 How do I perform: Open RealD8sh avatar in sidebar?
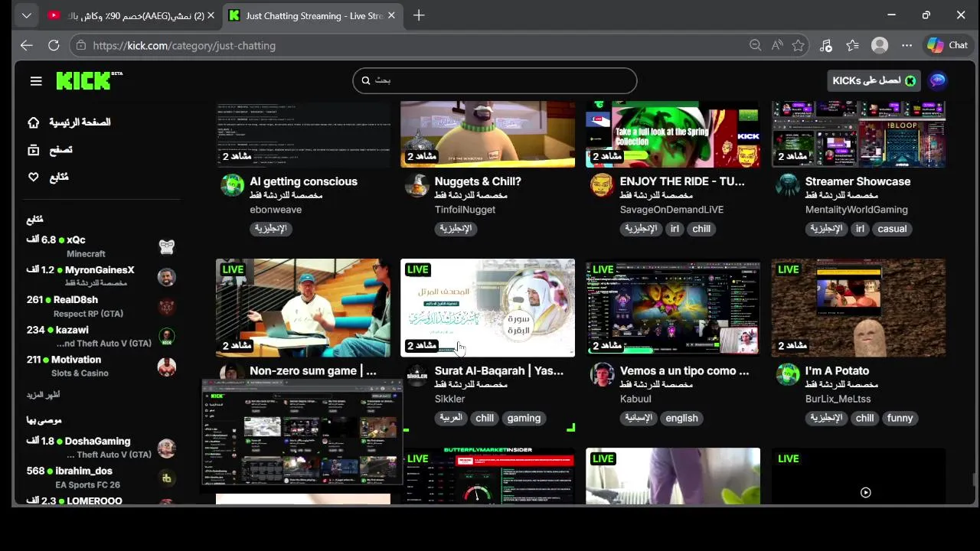click(x=167, y=306)
